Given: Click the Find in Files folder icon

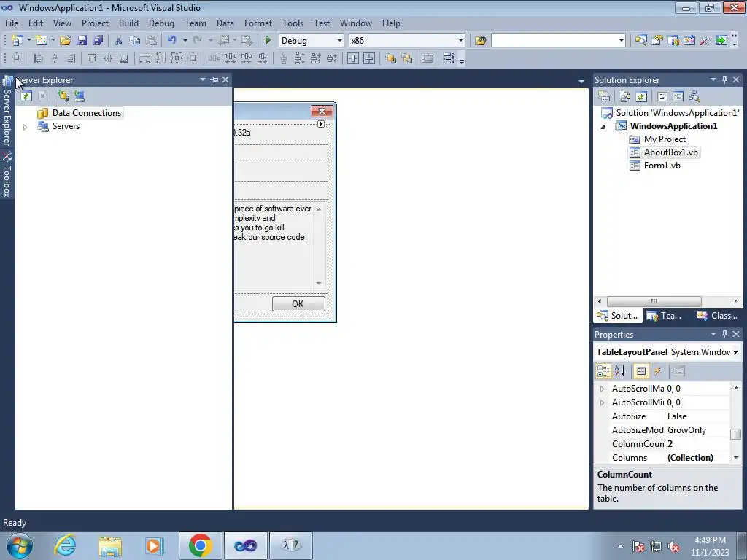Looking at the screenshot, I should [x=480, y=41].
